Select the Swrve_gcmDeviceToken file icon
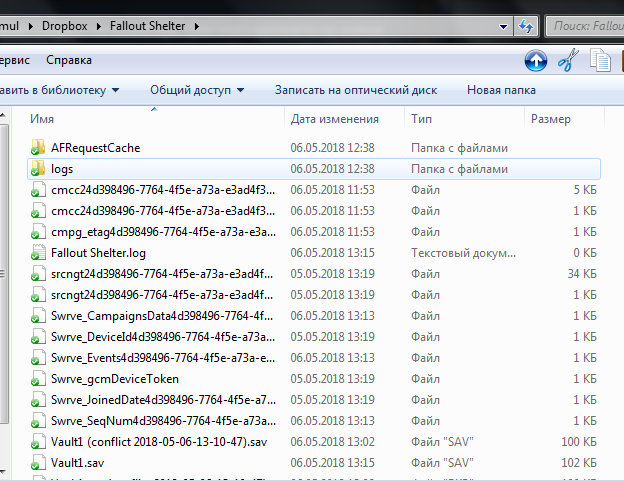624x481 pixels. point(37,379)
